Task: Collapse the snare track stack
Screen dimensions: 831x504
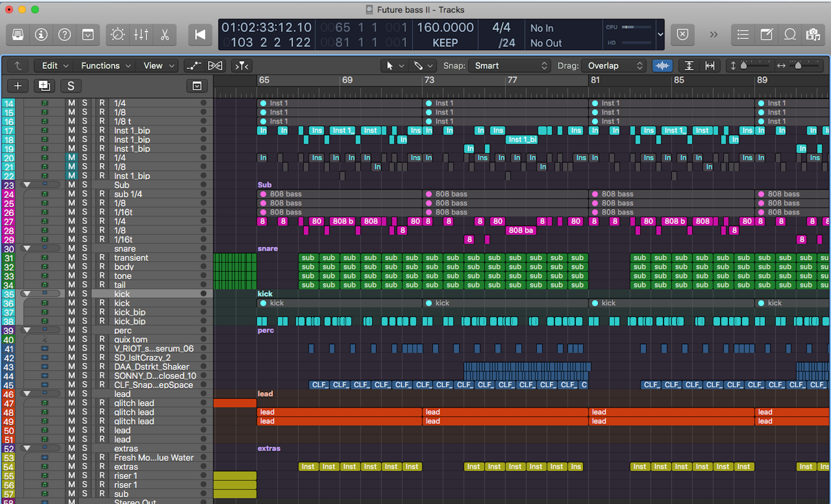Action: [27, 248]
